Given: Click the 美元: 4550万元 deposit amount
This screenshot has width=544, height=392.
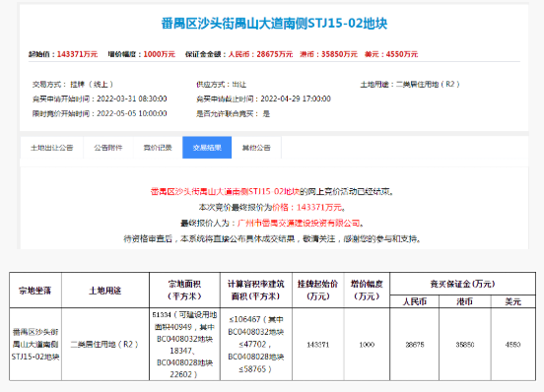Looking at the screenshot, I should [x=391, y=54].
